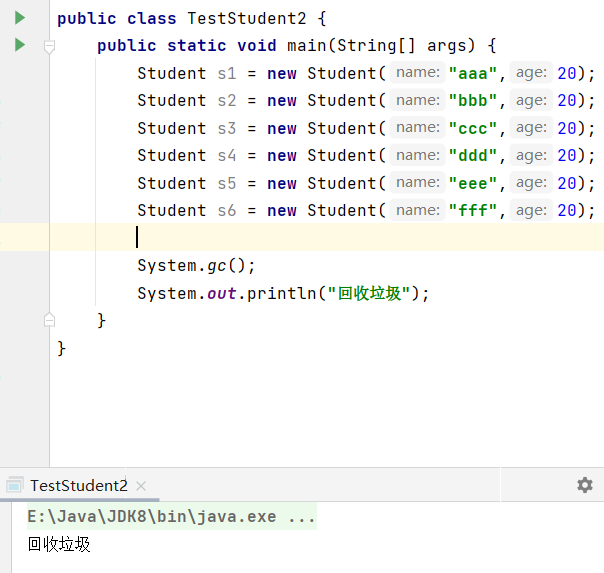Image resolution: width=604 pixels, height=573 pixels.
Task: Run main method via gutter arrow
Action: click(x=20, y=45)
